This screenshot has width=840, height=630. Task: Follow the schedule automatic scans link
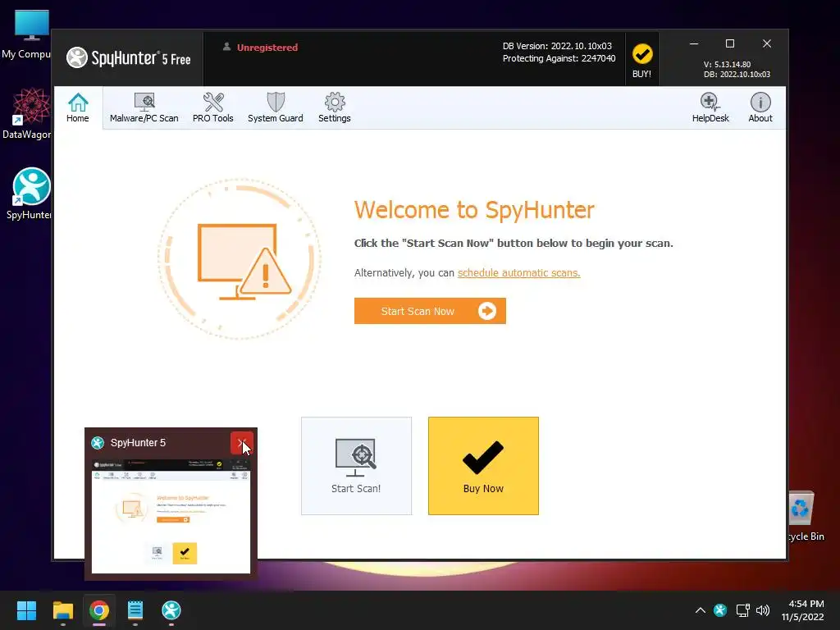point(518,272)
